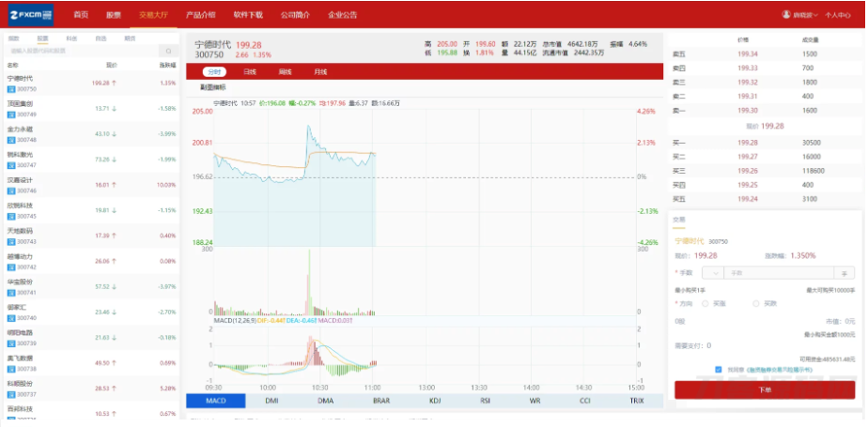
Task: Click the exchange badge beside code 300743
Action: pos(11,242)
